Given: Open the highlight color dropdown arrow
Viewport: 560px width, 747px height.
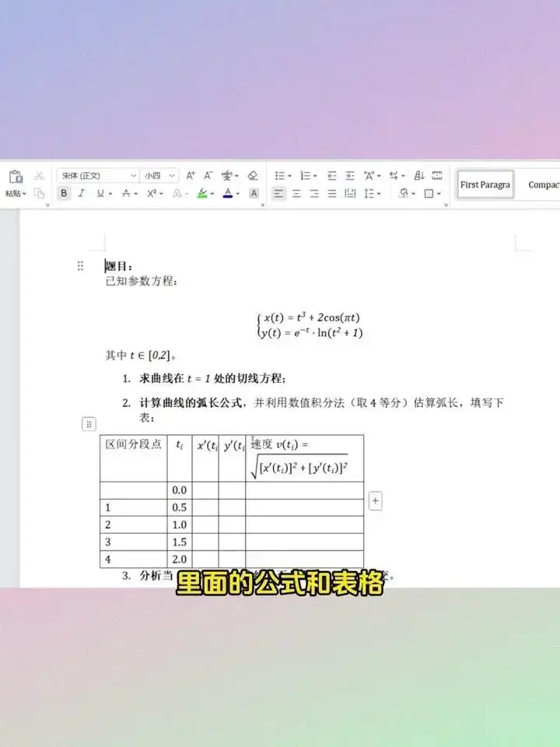Looking at the screenshot, I should click(x=212, y=194).
